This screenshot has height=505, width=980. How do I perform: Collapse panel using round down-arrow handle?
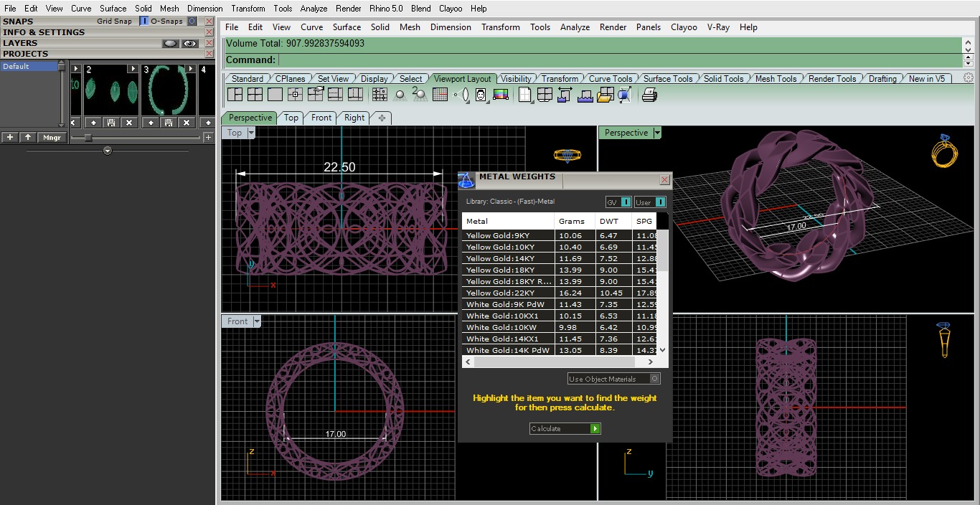(108, 151)
